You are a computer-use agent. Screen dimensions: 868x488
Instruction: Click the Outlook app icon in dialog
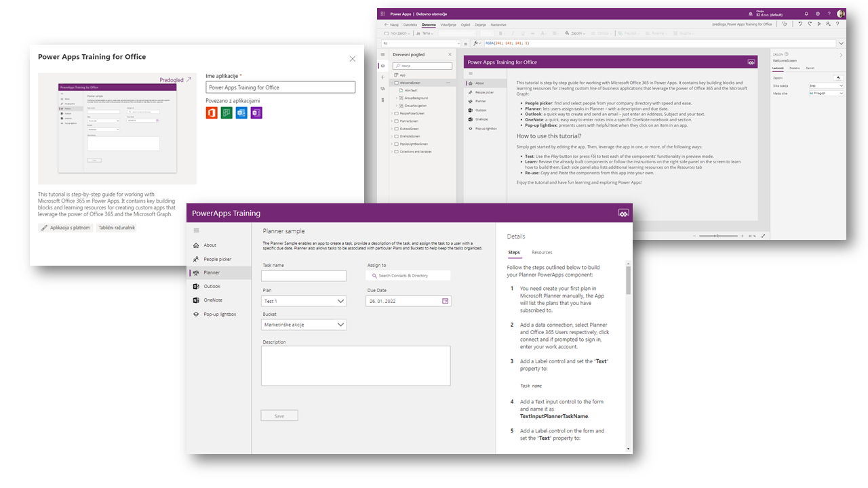pyautogui.click(x=241, y=113)
